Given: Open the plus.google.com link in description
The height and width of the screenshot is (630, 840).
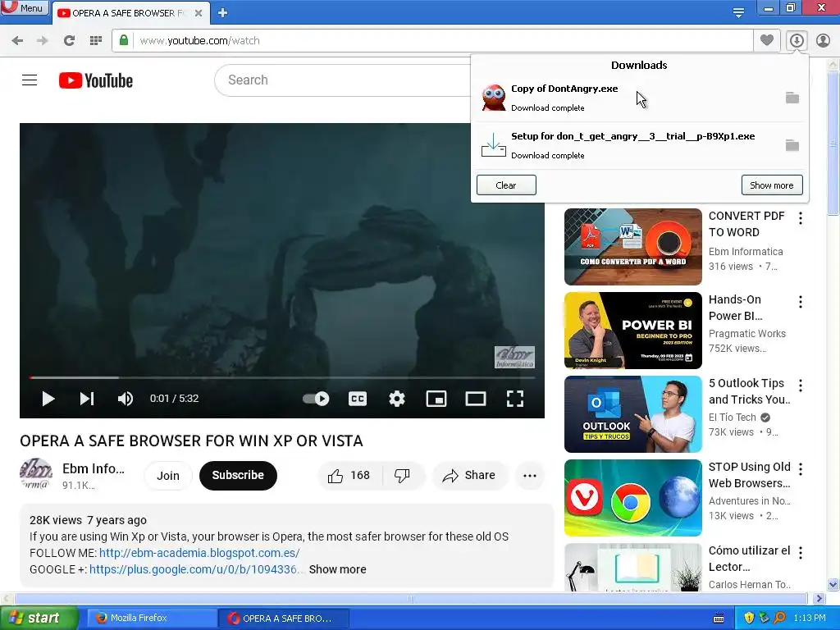Looking at the screenshot, I should tap(193, 569).
